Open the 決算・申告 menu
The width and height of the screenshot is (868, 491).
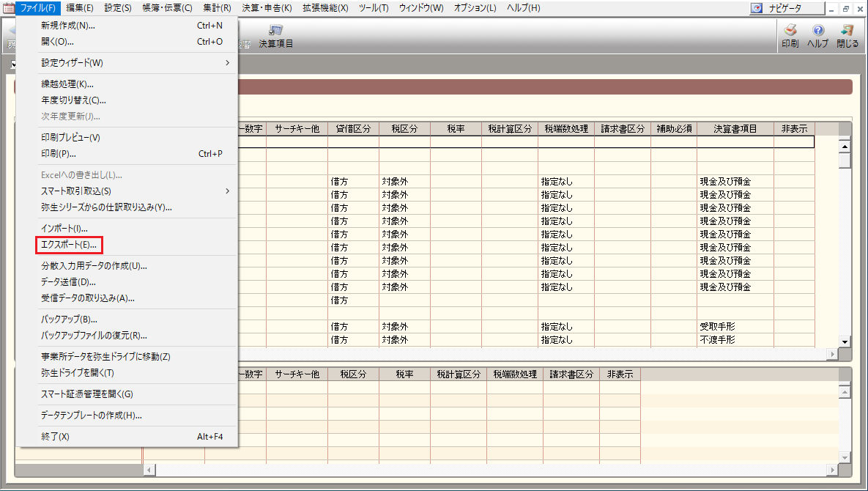[x=267, y=8]
